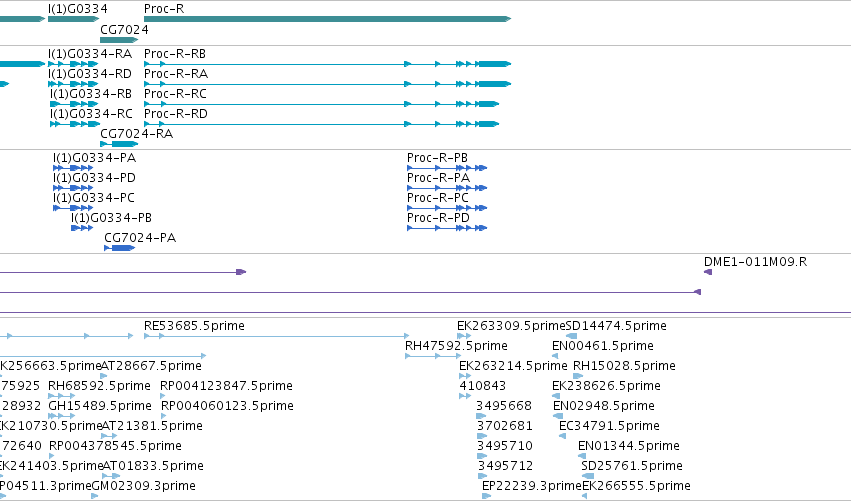
Task: Click EST RE53685.5prime
Action: click(276, 337)
